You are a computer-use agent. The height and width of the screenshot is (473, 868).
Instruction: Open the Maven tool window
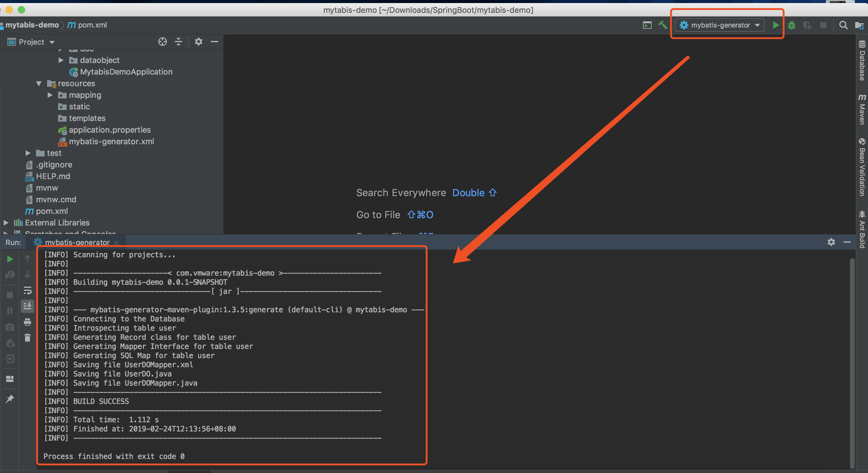click(862, 109)
